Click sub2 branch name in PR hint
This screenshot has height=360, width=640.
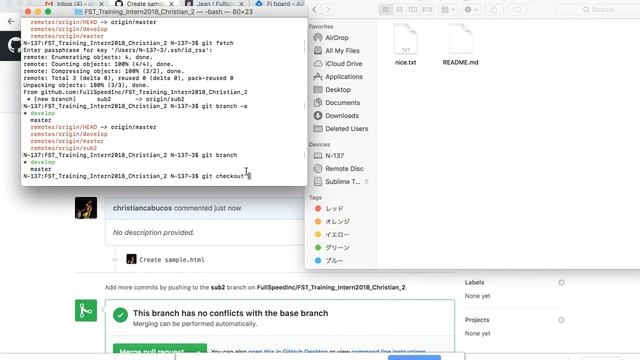click(218, 287)
